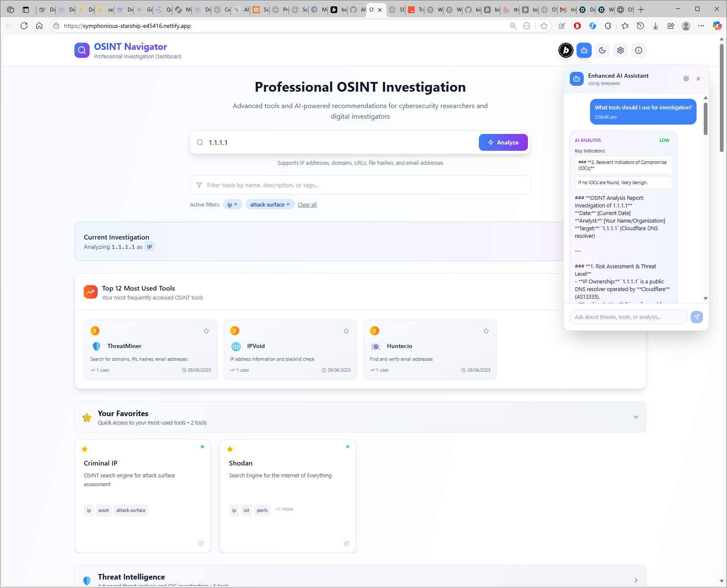Open browser Downloads icon
Screen dimensions: 727x588
[656, 26]
